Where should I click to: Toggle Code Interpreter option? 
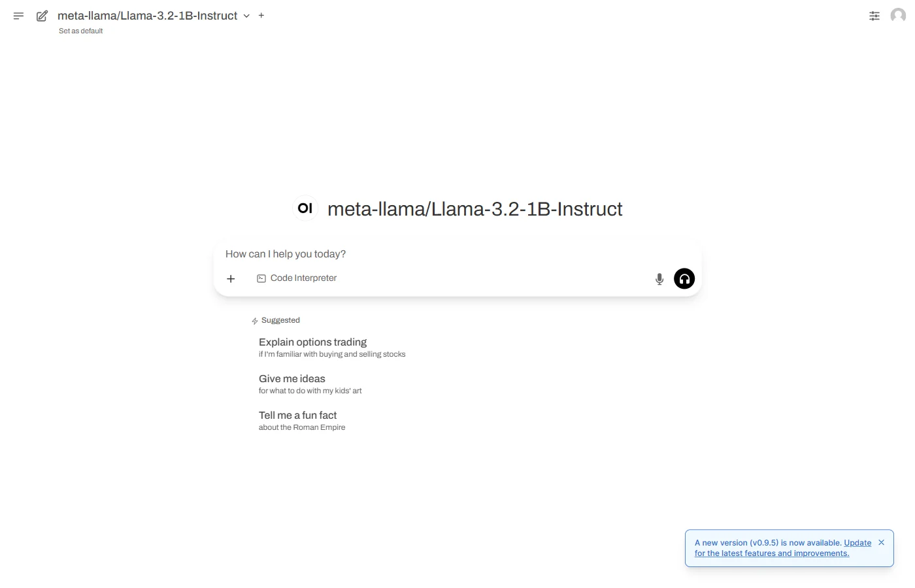297,278
